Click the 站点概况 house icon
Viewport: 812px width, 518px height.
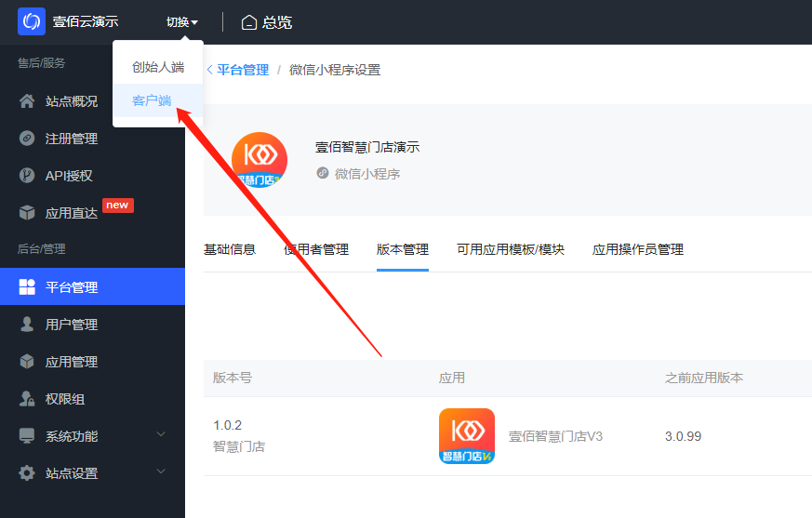(27, 101)
